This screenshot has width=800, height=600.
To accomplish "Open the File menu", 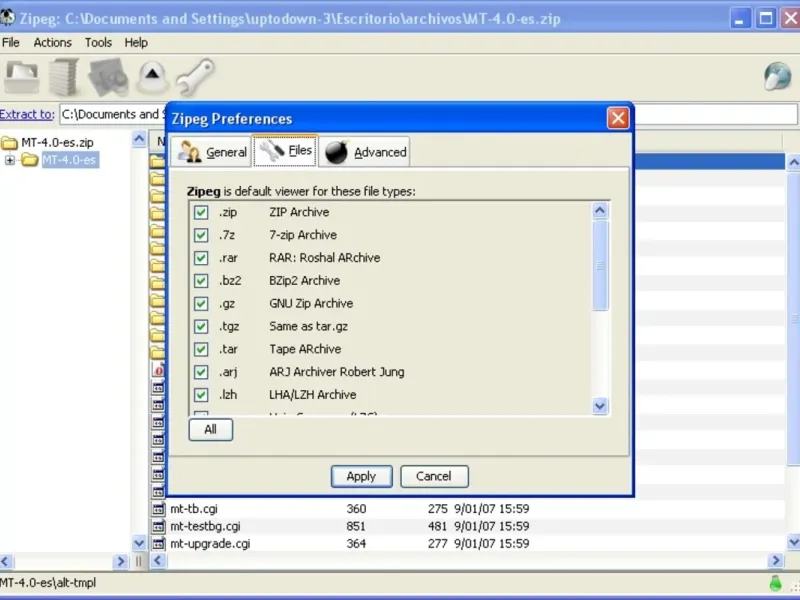I will pos(11,42).
